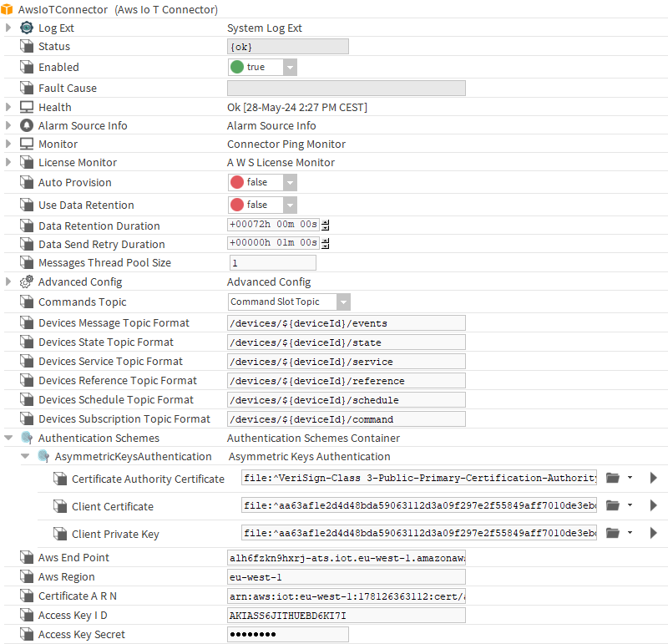The image size is (668, 644).
Task: Click the Data Retention Duration spinner
Action: coord(326,225)
